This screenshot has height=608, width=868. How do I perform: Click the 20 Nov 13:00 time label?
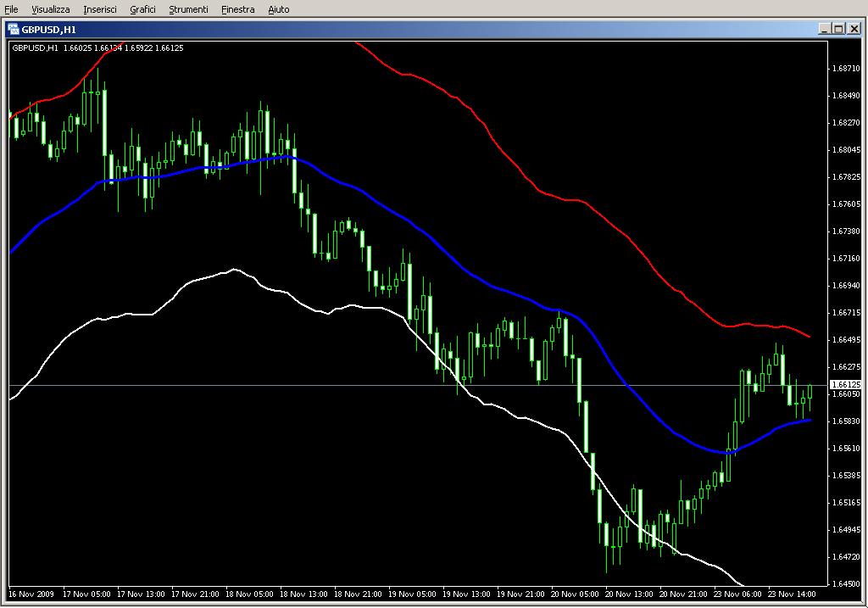point(629,594)
